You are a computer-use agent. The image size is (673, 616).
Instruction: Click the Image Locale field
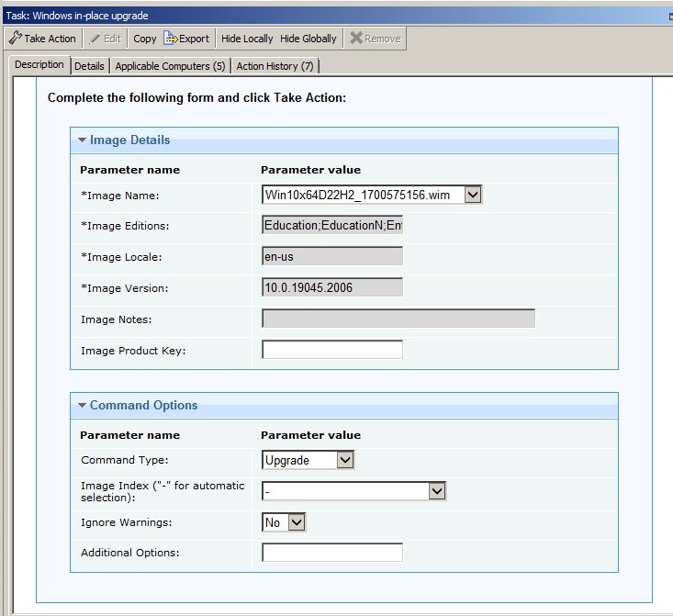coord(332,256)
